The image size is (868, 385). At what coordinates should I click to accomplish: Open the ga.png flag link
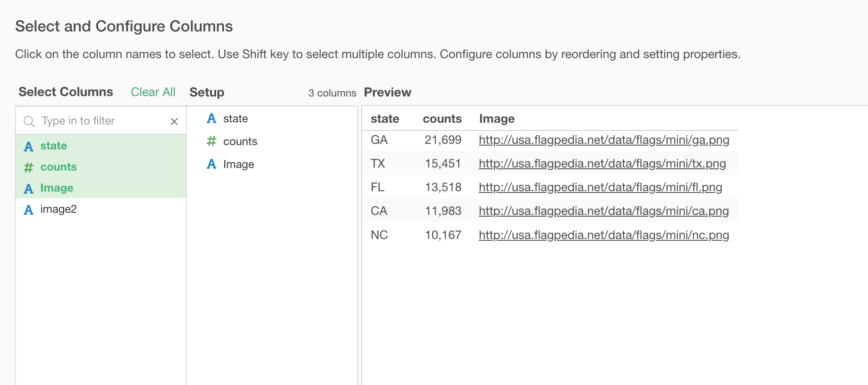(604, 140)
